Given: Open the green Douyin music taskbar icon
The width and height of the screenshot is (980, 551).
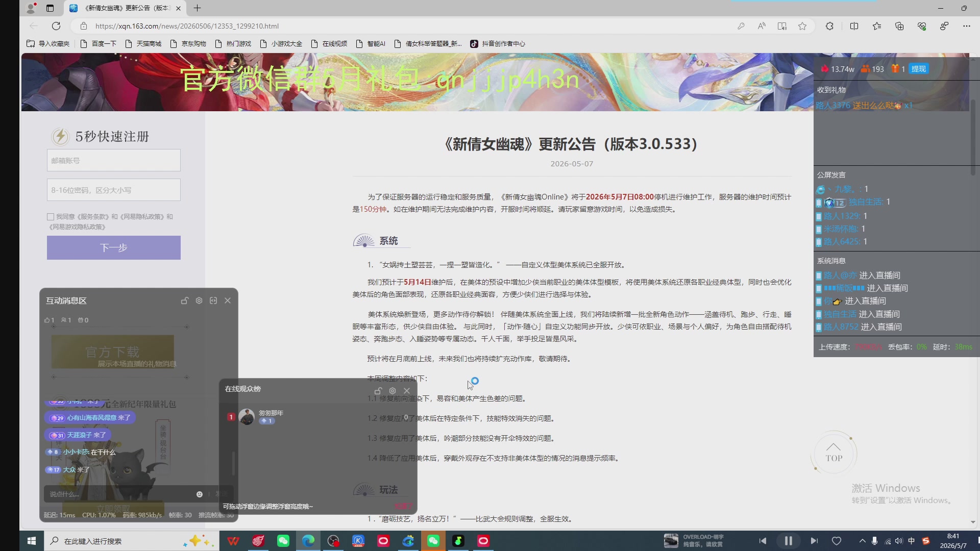Looking at the screenshot, I should [x=458, y=541].
